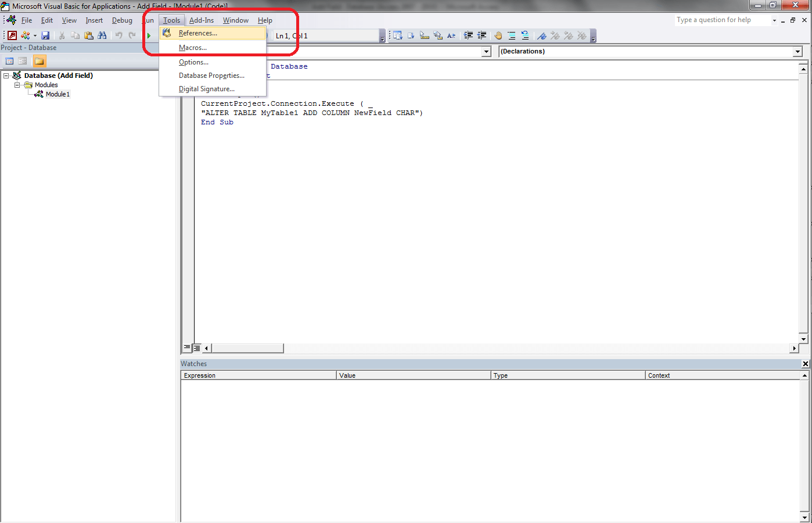
Task: Click the Indent icon
Action: tap(468, 35)
